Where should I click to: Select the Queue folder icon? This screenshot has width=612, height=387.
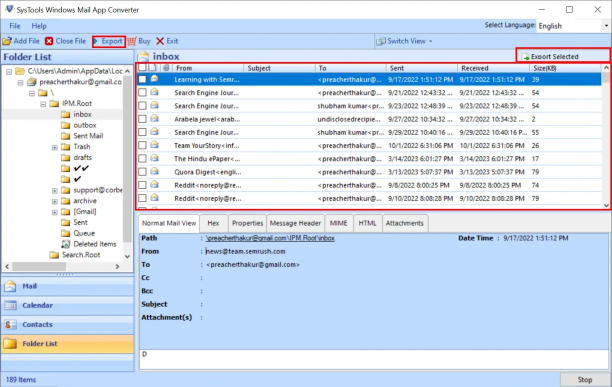[x=66, y=233]
